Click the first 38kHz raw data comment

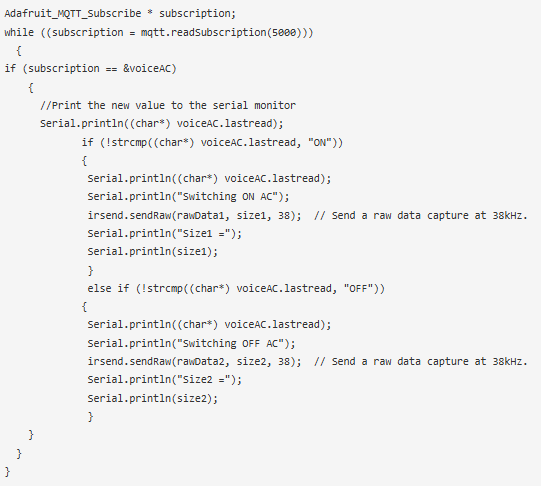pos(421,215)
